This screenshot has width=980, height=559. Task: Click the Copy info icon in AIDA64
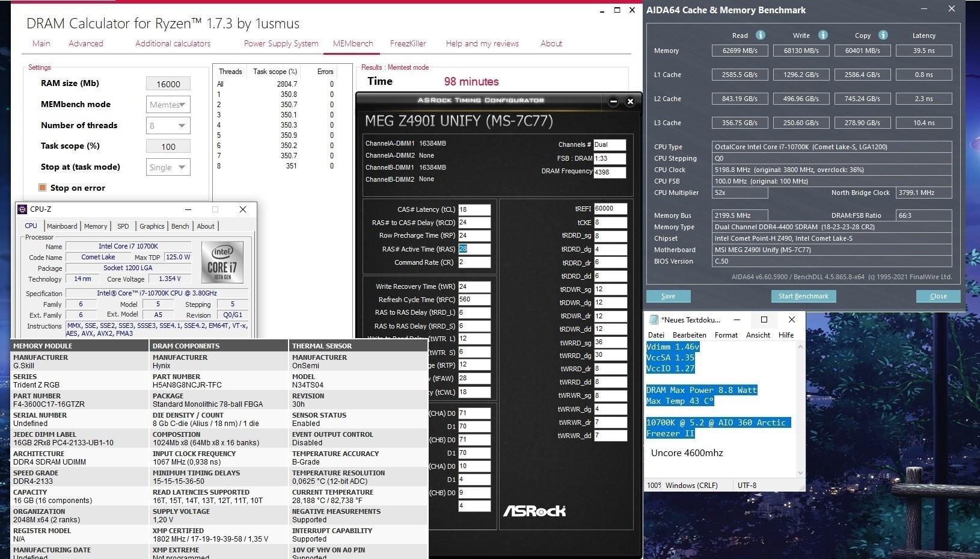pos(883,35)
